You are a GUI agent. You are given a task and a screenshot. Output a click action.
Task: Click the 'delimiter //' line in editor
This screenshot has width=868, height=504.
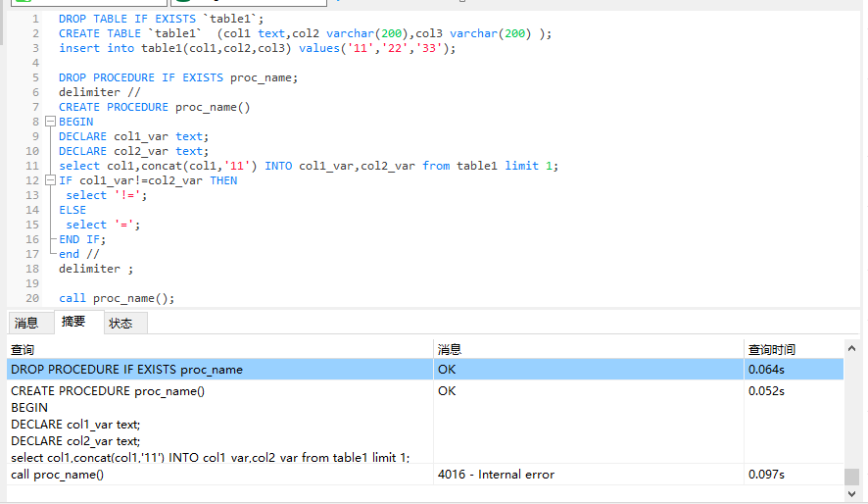tap(100, 92)
